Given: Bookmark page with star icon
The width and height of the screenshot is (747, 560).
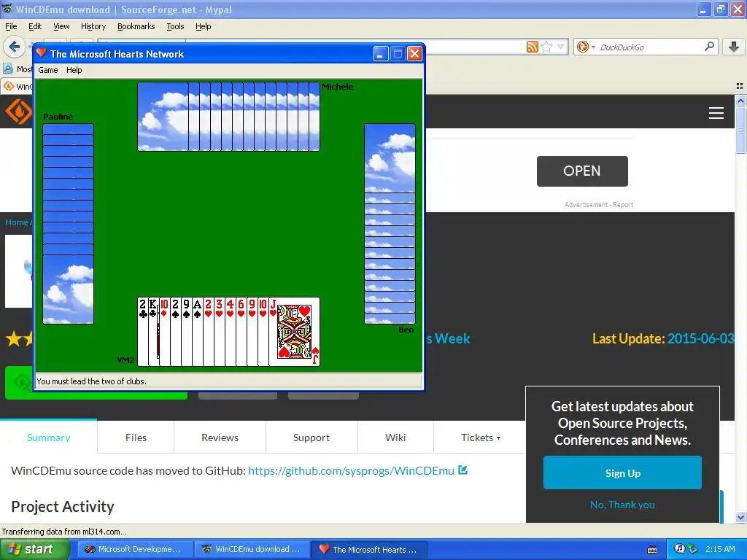Looking at the screenshot, I should coord(546,47).
